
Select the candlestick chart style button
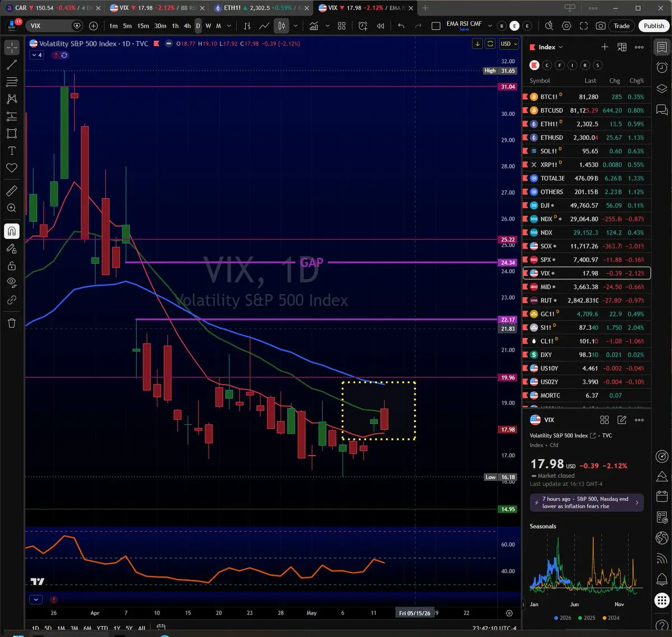click(x=282, y=26)
